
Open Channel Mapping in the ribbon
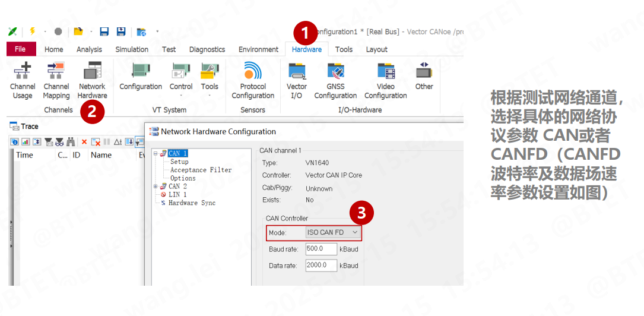pos(56,81)
